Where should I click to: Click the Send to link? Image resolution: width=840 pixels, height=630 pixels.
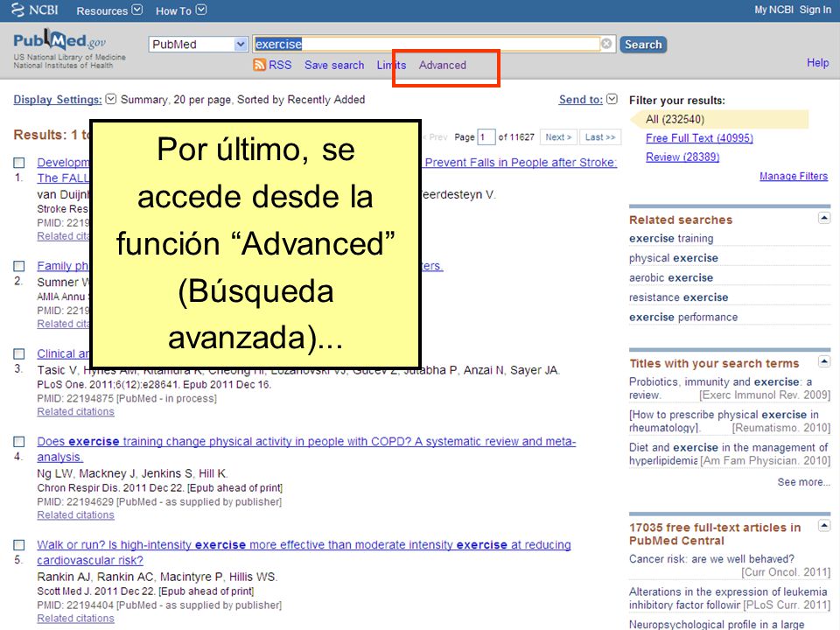[x=581, y=99]
